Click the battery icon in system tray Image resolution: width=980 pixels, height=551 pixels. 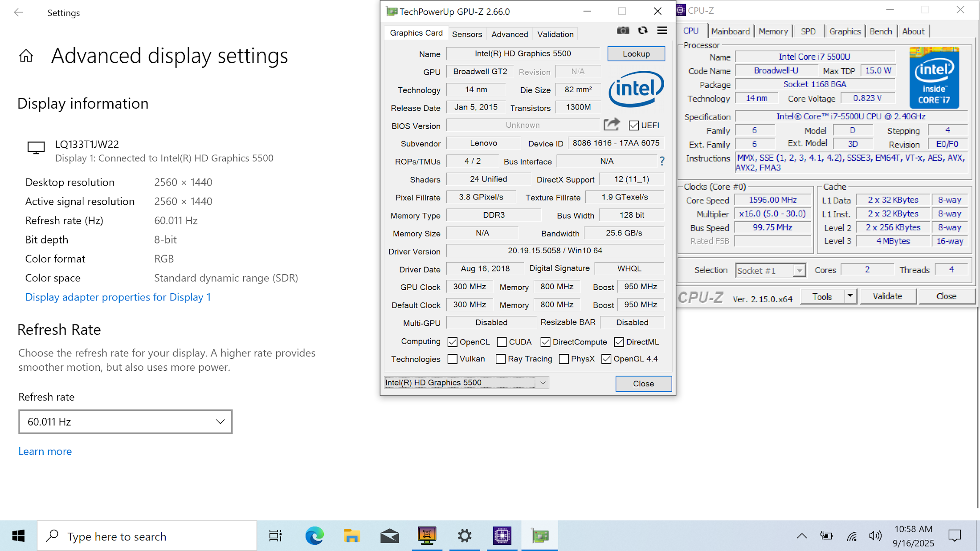pyautogui.click(x=826, y=536)
